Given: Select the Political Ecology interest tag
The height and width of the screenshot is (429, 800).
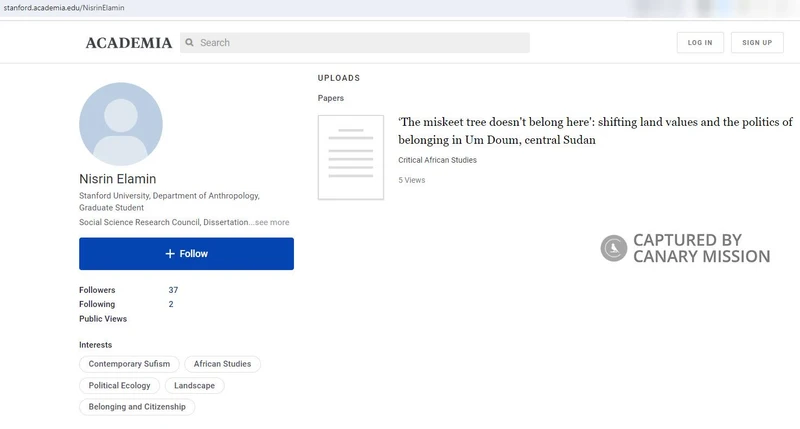Looking at the screenshot, I should tap(119, 385).
